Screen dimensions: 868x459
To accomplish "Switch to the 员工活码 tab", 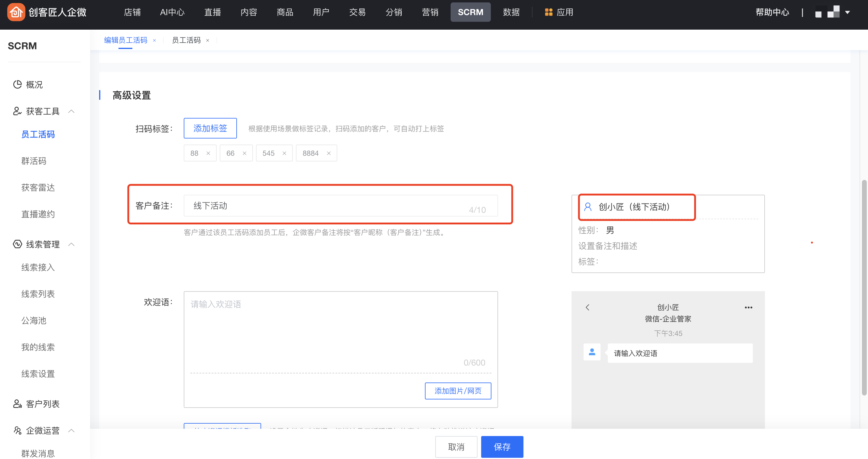I will pos(186,41).
